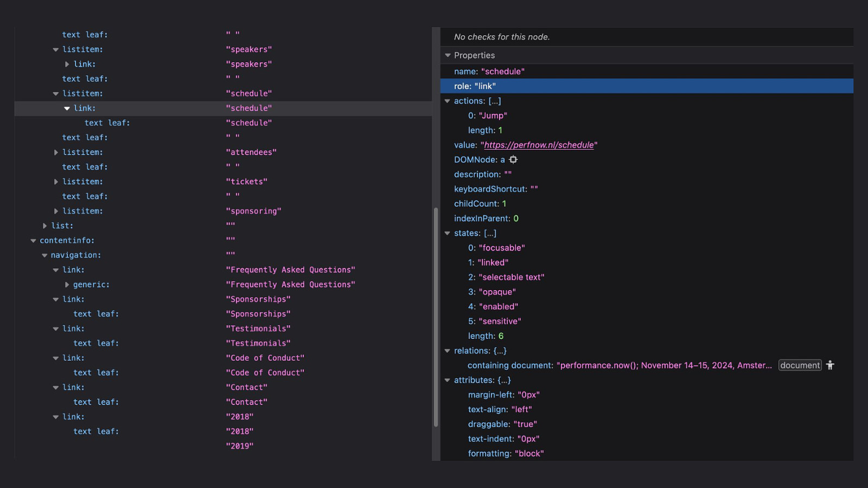Select the text leaf "Code of Conduct" row

[x=223, y=373]
